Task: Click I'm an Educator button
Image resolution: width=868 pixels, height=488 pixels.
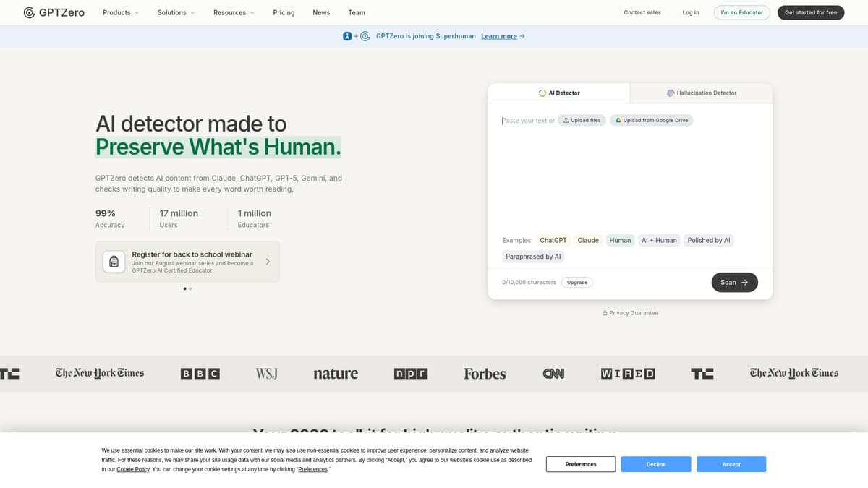Action: pyautogui.click(x=742, y=12)
